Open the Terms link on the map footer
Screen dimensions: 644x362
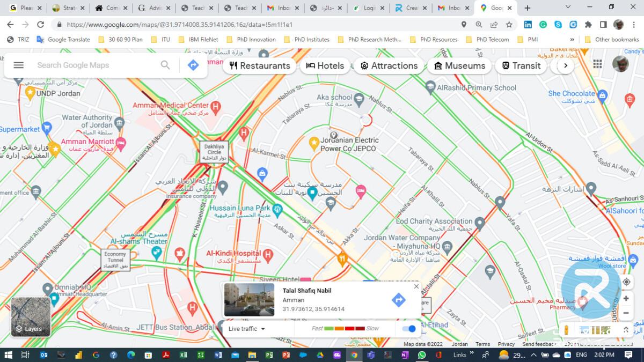[x=482, y=344]
